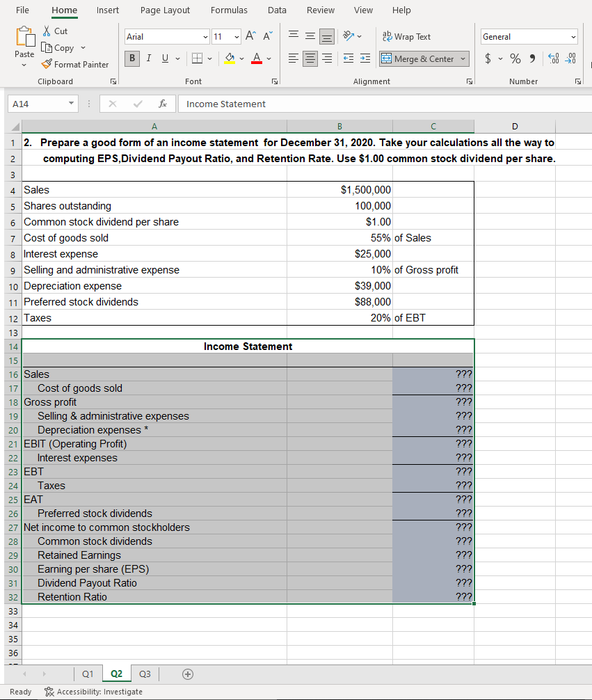
Task: Cancel the formula bar entry
Action: pos(113,104)
